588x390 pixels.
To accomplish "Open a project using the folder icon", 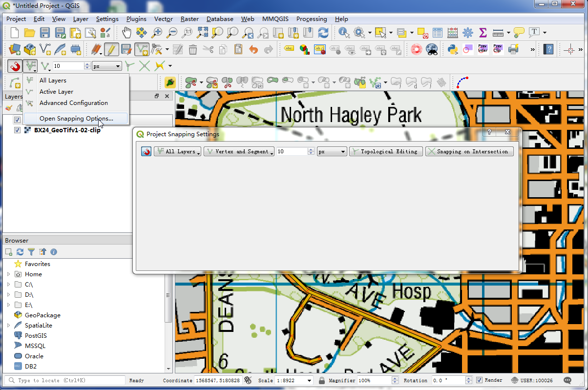I will click(x=30, y=33).
